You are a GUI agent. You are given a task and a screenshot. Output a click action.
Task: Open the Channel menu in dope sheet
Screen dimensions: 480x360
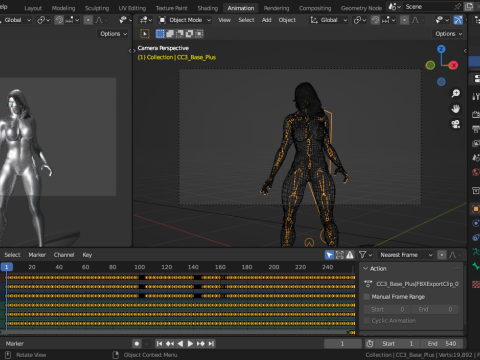(64, 255)
